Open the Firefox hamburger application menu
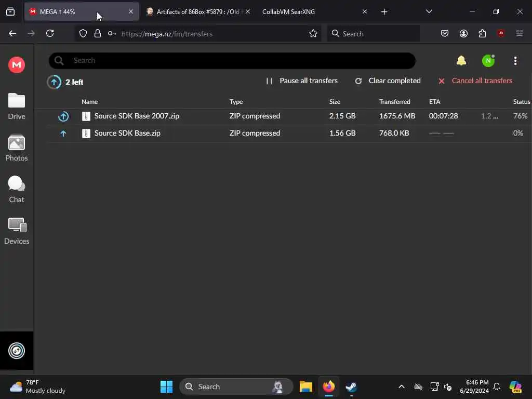Image resolution: width=532 pixels, height=399 pixels. 520,33
